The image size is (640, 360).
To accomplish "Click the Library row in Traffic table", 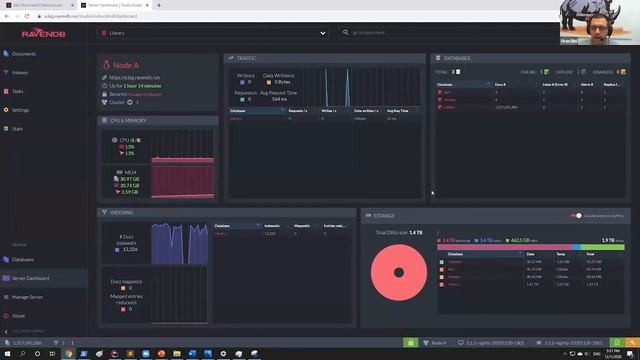I will (x=324, y=119).
